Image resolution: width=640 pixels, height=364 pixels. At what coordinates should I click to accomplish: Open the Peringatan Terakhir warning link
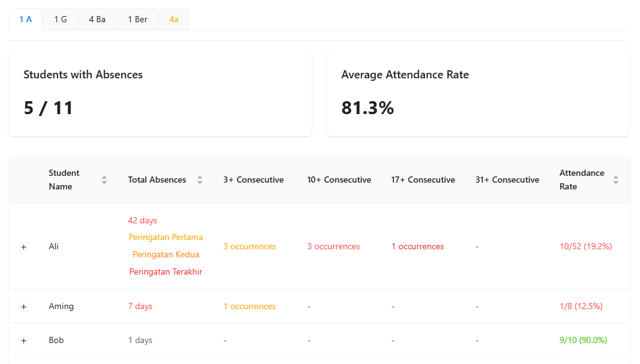(x=165, y=271)
